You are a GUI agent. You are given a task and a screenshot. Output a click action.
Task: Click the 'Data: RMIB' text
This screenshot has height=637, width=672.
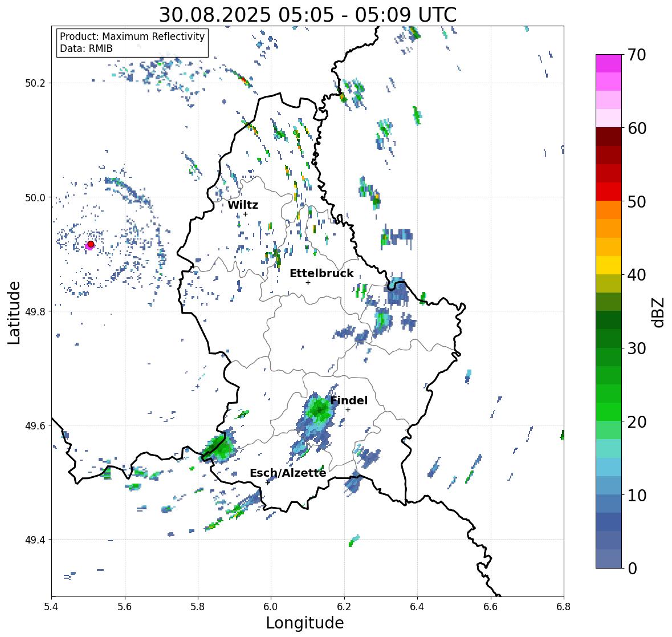coord(86,48)
